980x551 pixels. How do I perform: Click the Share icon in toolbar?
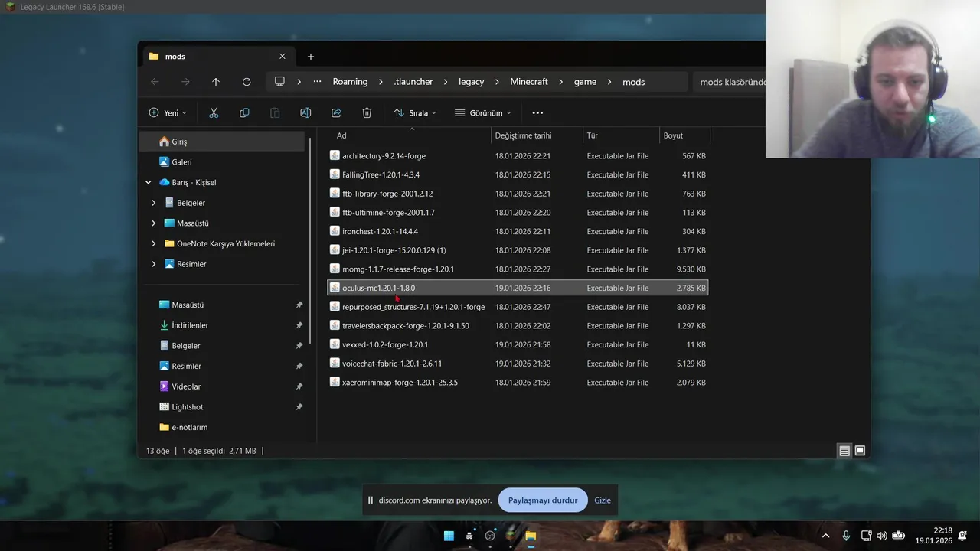[x=336, y=112]
